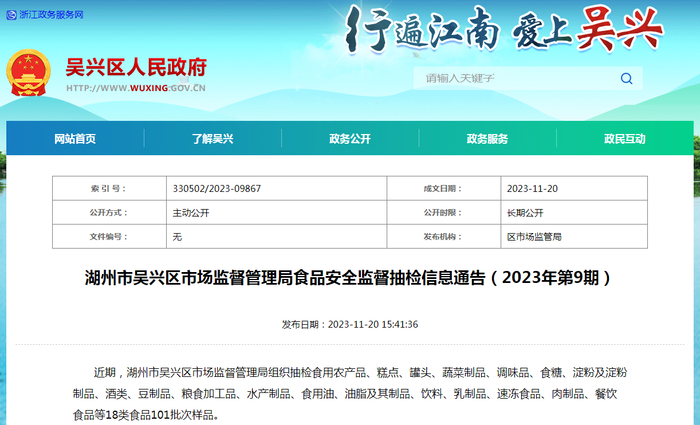
Task: Select the 政务公开 navigation tab
Action: coord(350,139)
